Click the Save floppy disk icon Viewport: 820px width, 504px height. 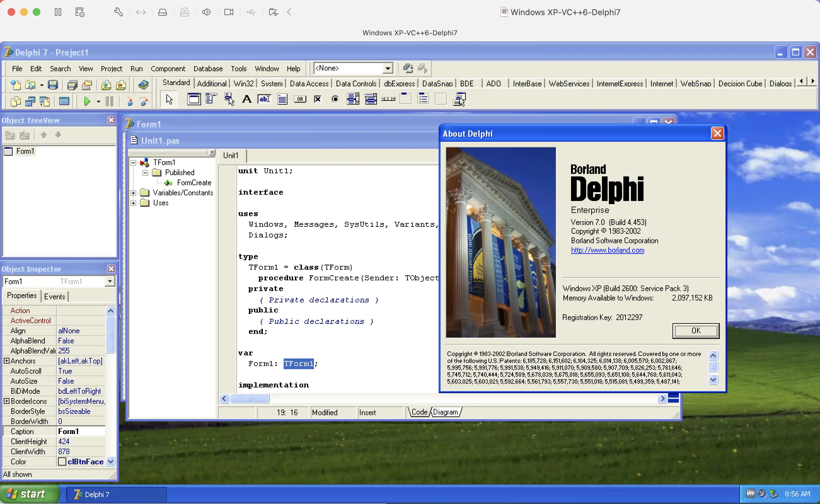53,85
